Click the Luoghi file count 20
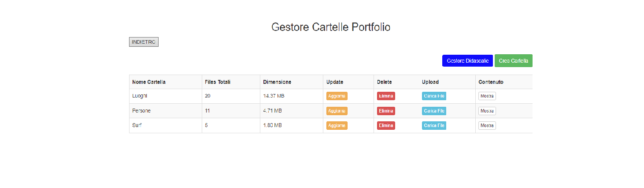The image size is (644, 188). (207, 96)
